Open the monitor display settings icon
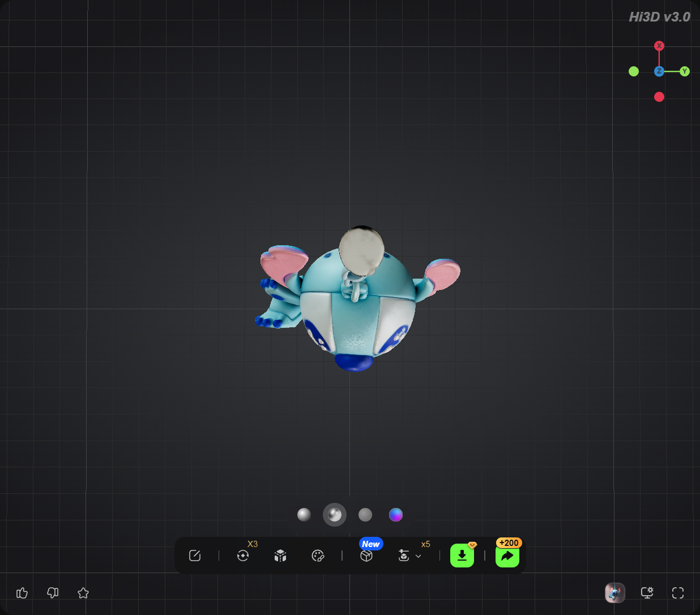The image size is (700, 615). click(x=647, y=593)
